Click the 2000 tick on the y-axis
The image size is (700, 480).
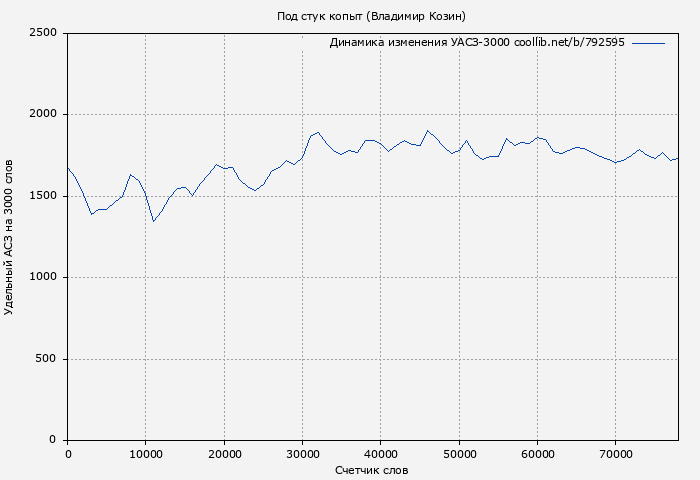click(44, 115)
